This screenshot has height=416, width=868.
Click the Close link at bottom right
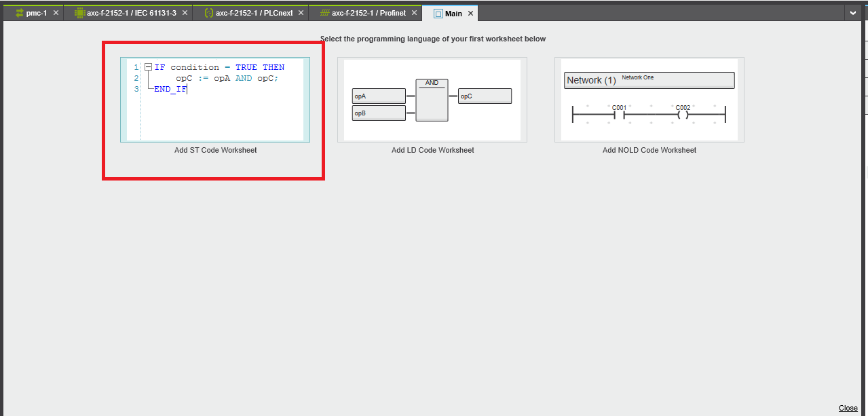[848, 408]
